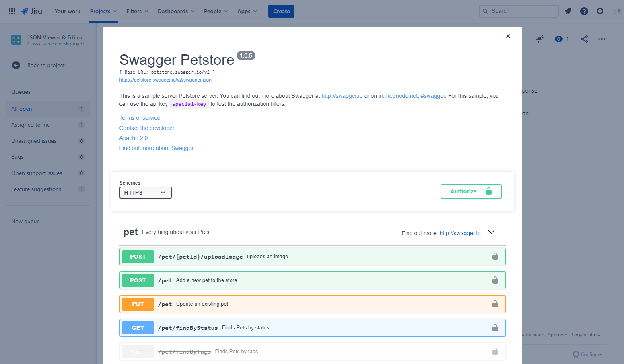Open the settings gear icon

coord(600,11)
